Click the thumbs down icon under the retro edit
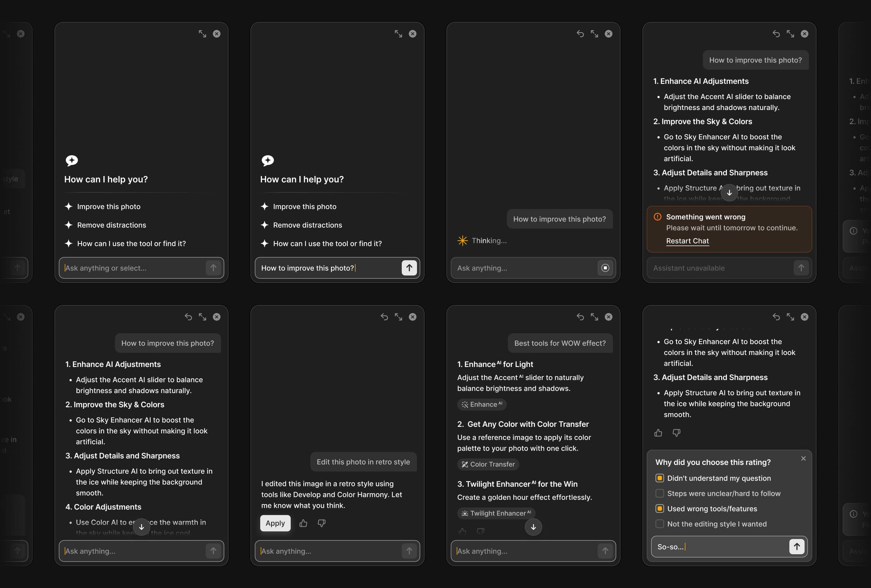The height and width of the screenshot is (588, 871). point(321,523)
